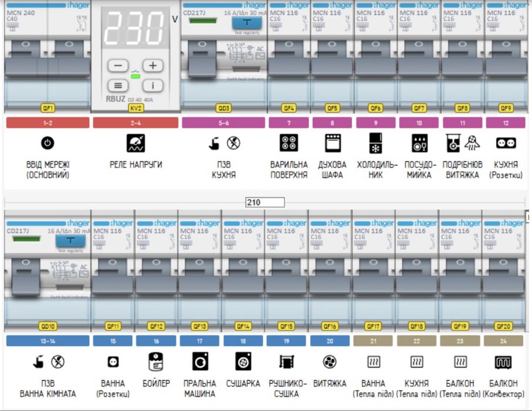
Task: Click the yellow QF17 tag
Action: pos(373,326)
